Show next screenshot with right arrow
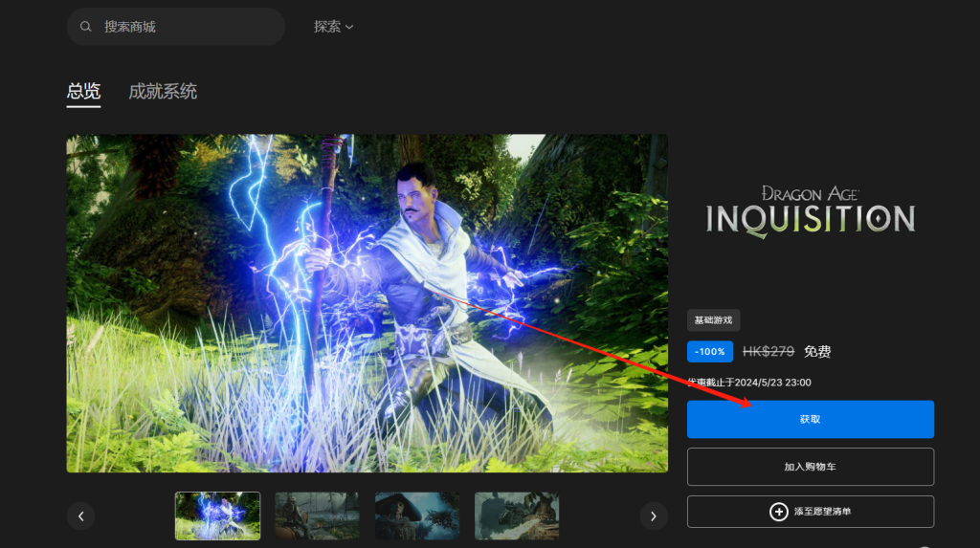The width and height of the screenshot is (980, 548). [x=653, y=516]
